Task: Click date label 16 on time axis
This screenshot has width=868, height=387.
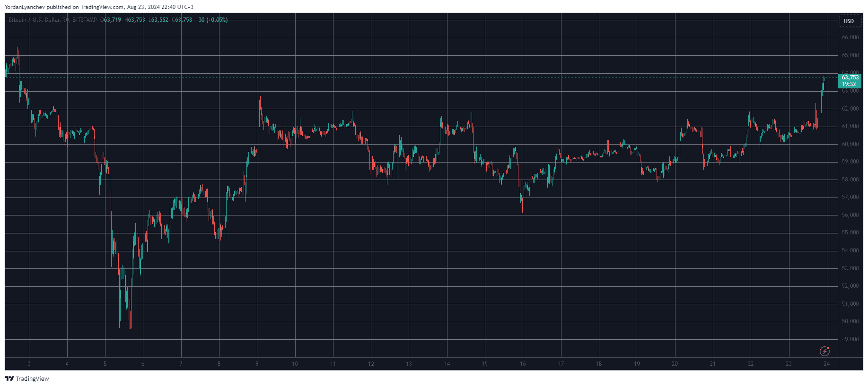Action: [x=523, y=364]
